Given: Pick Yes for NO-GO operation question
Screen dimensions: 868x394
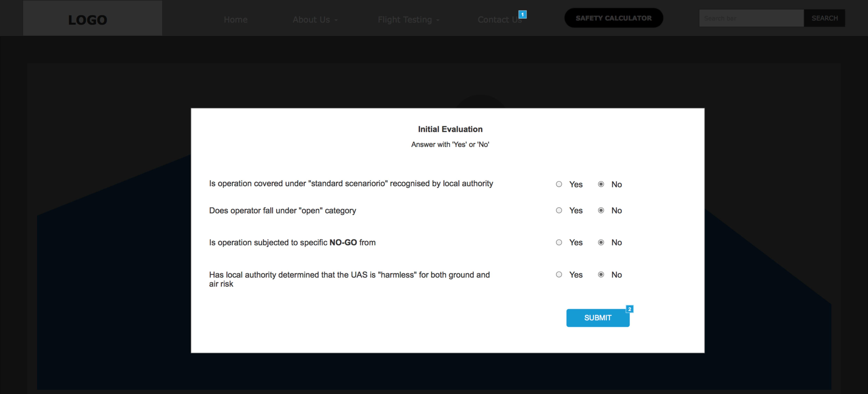Looking at the screenshot, I should 559,243.
